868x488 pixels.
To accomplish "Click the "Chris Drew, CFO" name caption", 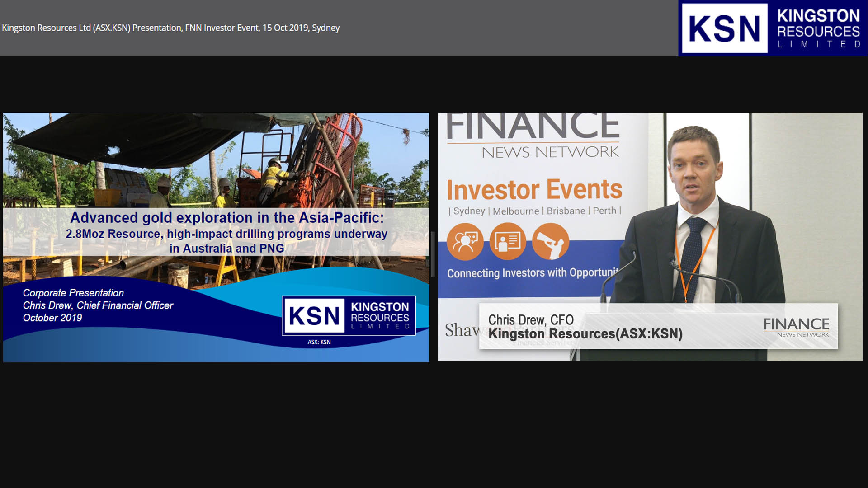I will point(531,319).
